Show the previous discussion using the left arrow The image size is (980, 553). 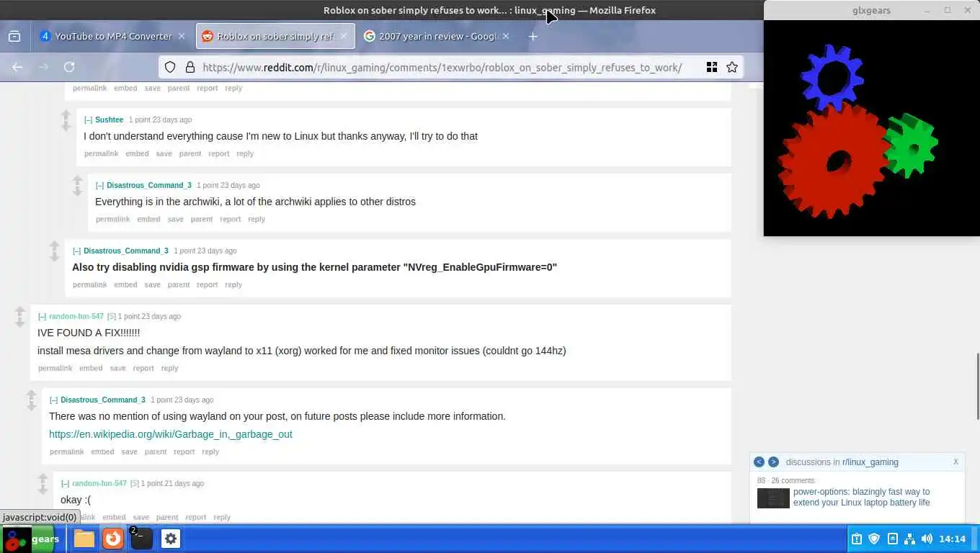tap(759, 462)
